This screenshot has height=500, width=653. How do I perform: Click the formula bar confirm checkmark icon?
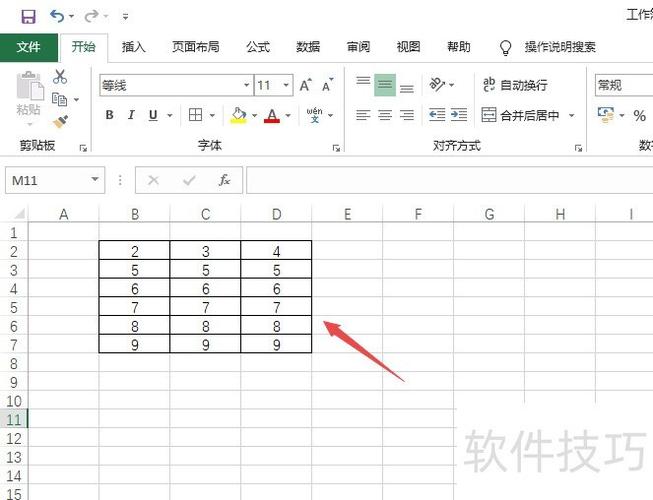(189, 180)
